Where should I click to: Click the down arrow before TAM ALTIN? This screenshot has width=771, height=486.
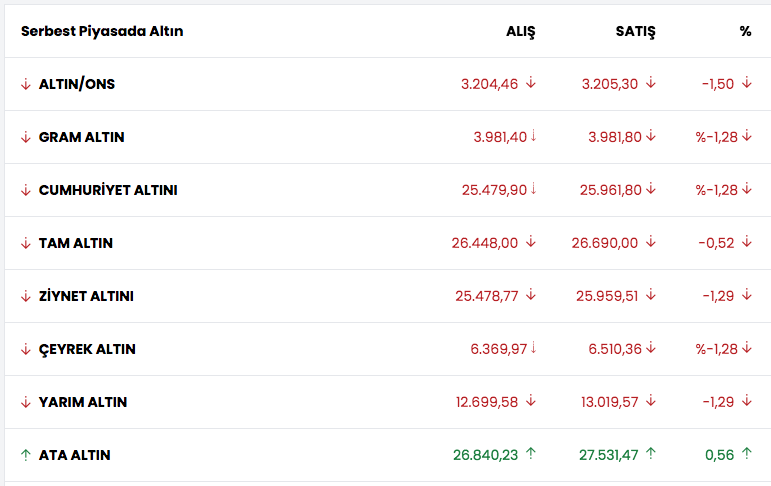26,243
